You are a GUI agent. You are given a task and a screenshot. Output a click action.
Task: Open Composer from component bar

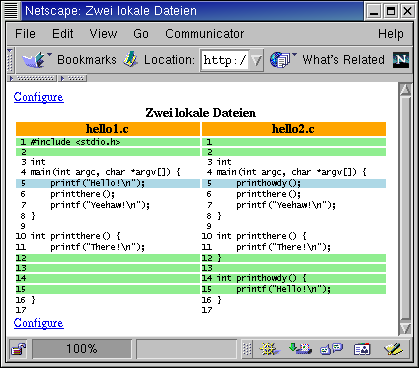tap(393, 349)
